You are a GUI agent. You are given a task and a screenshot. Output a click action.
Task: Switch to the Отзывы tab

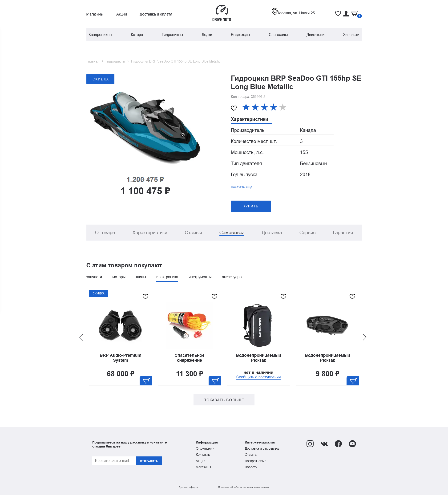pos(193,233)
